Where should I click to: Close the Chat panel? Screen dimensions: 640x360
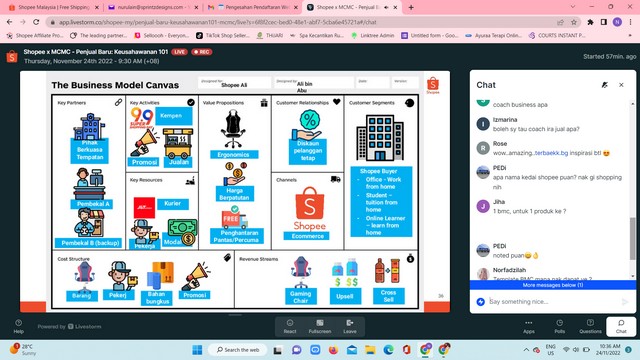(621, 85)
